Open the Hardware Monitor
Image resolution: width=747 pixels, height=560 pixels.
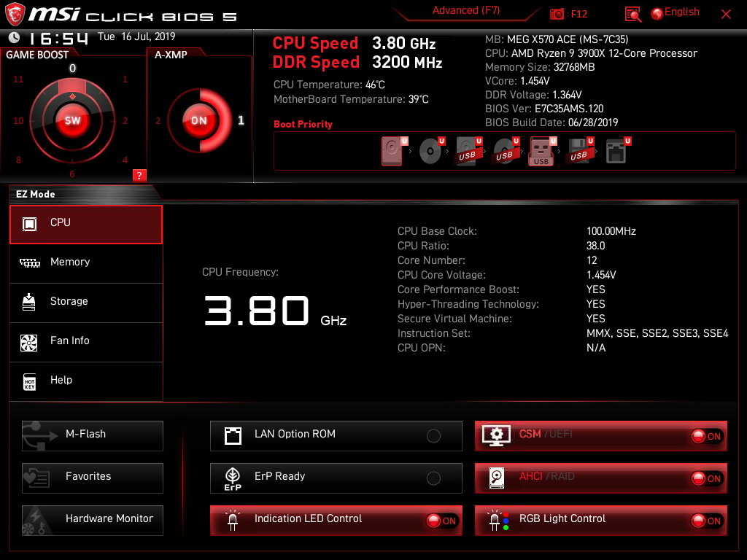click(93, 520)
